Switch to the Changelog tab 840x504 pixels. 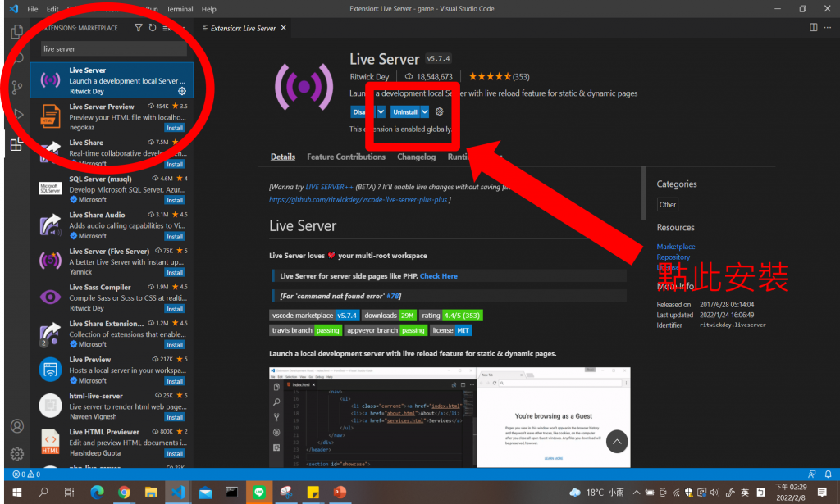(416, 157)
